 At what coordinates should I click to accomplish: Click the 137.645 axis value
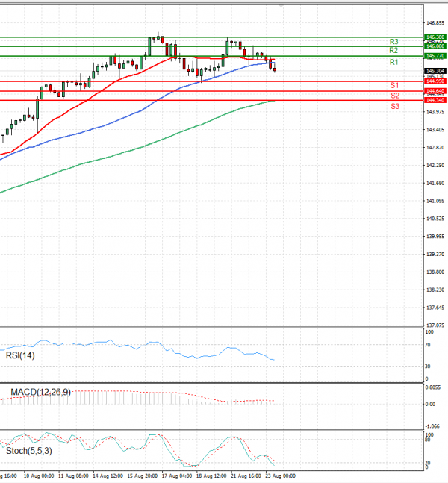point(435,308)
